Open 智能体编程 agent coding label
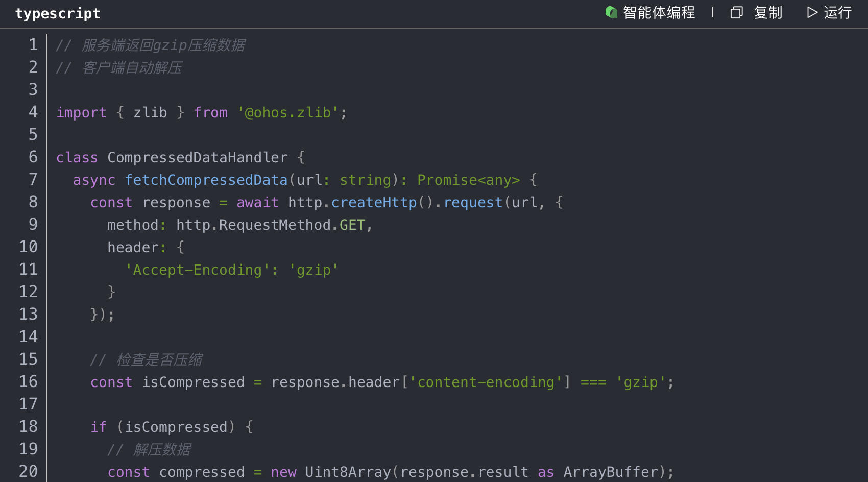The image size is (868, 482). coord(659,12)
